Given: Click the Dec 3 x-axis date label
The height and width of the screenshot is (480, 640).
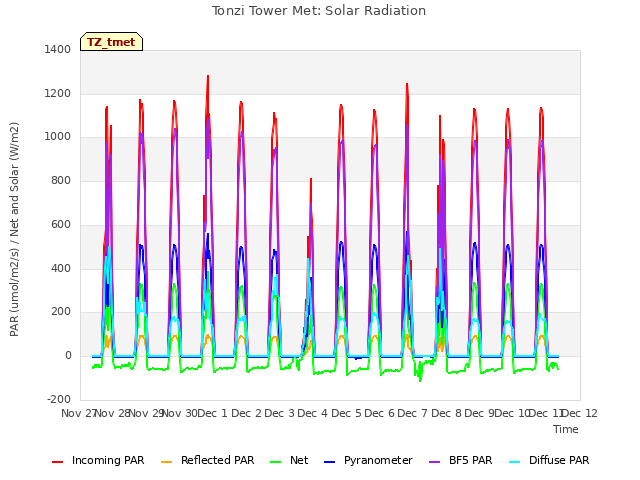Looking at the screenshot, I should (279, 413).
